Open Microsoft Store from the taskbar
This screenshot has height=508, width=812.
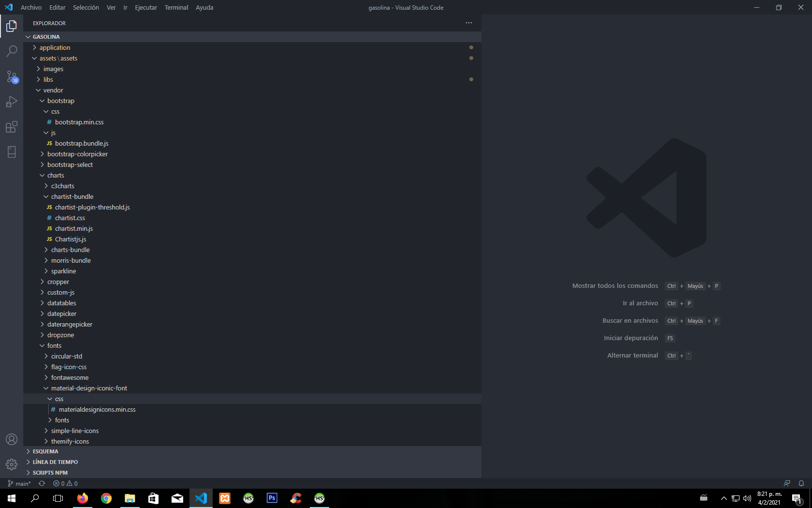click(x=154, y=498)
